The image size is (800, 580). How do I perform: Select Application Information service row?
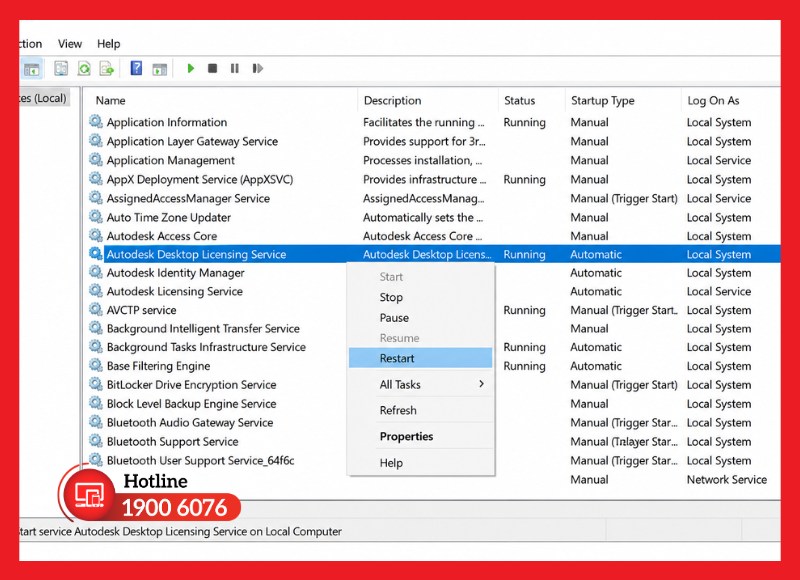click(434, 122)
